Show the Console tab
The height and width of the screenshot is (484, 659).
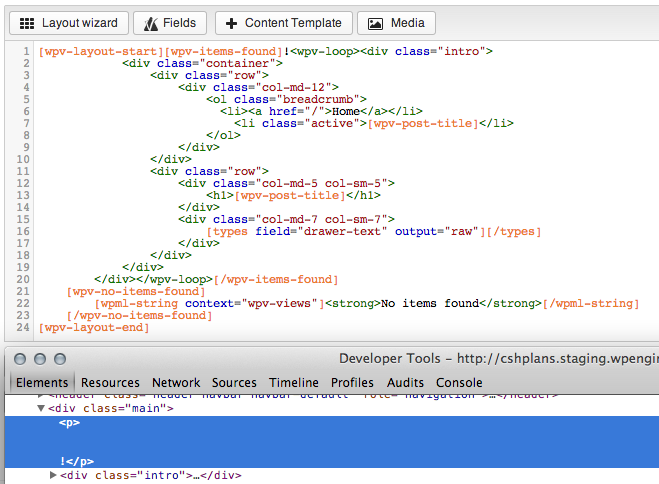click(459, 382)
